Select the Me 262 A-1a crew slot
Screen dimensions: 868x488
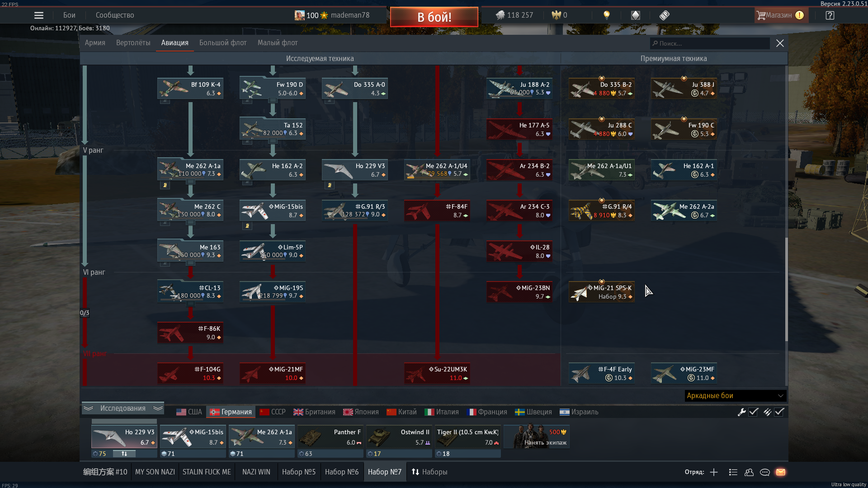click(262, 436)
